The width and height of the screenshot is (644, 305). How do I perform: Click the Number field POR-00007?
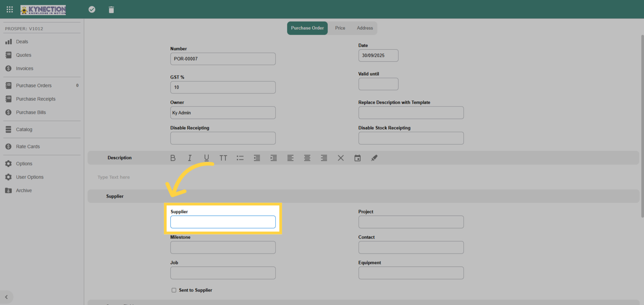pyautogui.click(x=223, y=59)
